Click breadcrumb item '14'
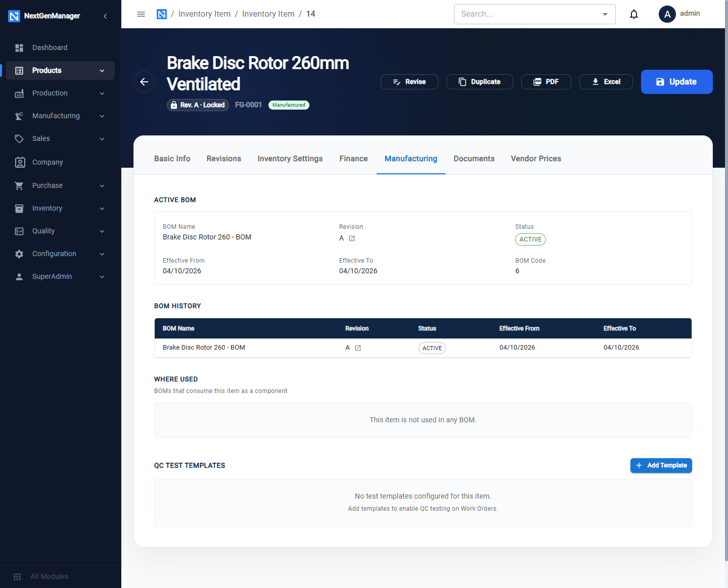 coord(311,14)
